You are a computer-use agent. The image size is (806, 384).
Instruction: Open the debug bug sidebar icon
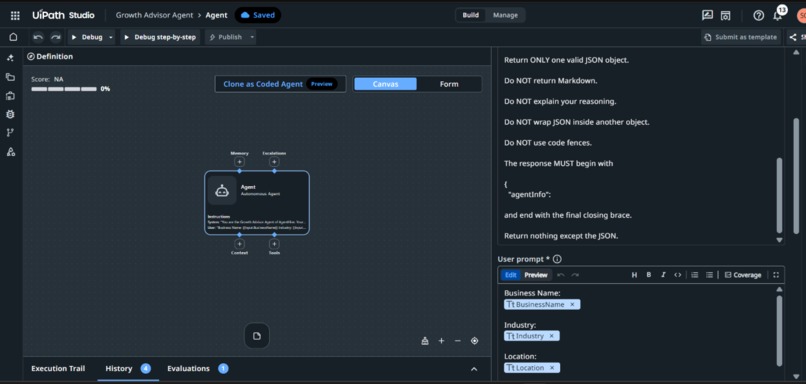point(10,114)
